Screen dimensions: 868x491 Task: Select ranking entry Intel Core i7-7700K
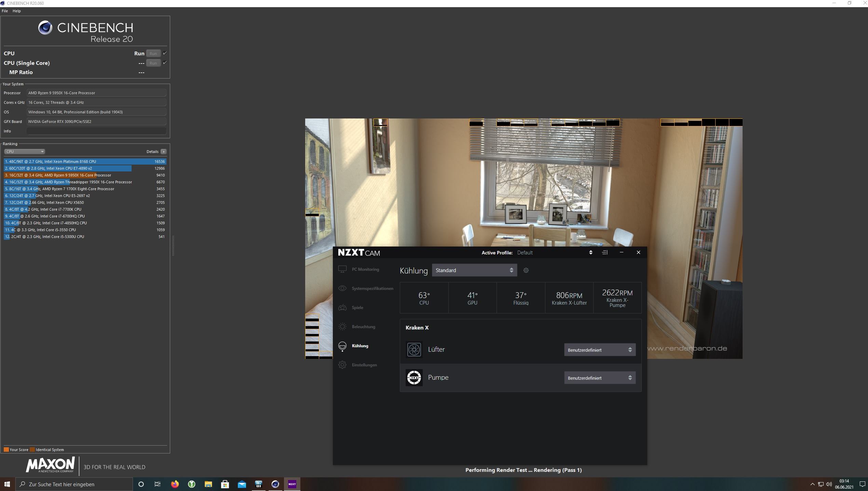(x=85, y=209)
